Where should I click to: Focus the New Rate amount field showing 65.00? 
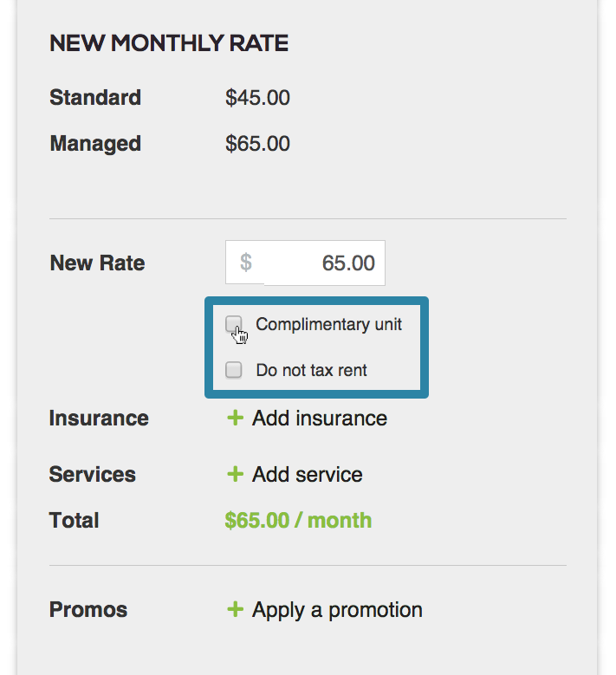[x=305, y=263]
